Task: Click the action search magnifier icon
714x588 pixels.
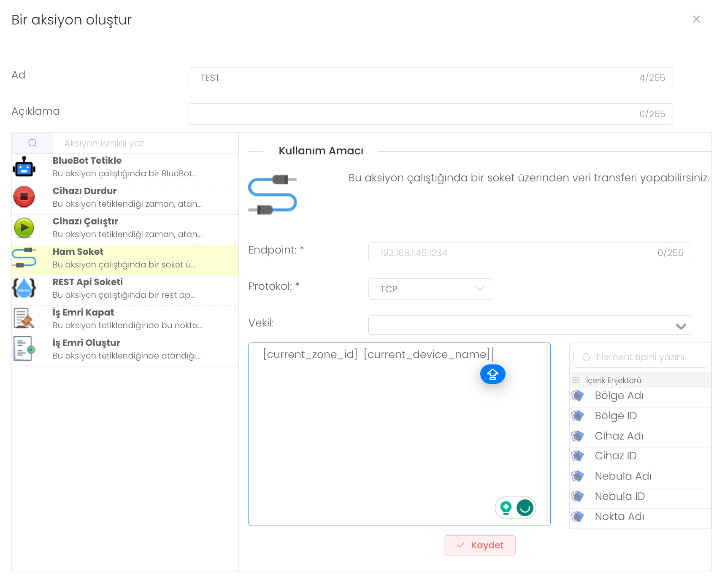Action: 32,143
